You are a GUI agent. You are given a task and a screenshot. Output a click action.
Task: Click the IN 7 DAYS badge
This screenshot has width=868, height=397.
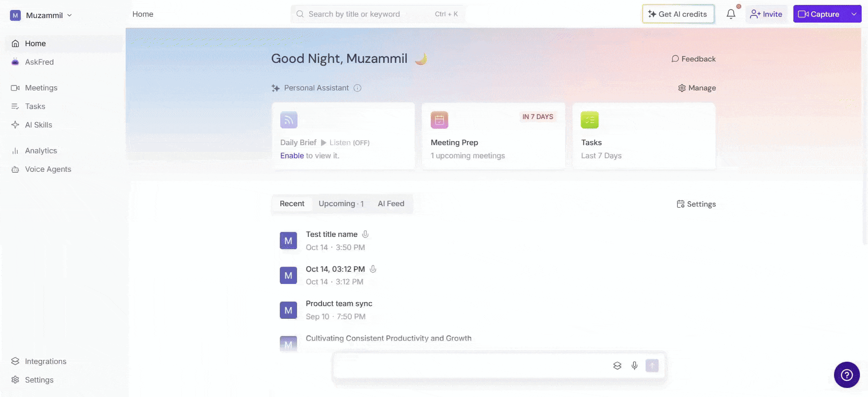click(x=538, y=117)
